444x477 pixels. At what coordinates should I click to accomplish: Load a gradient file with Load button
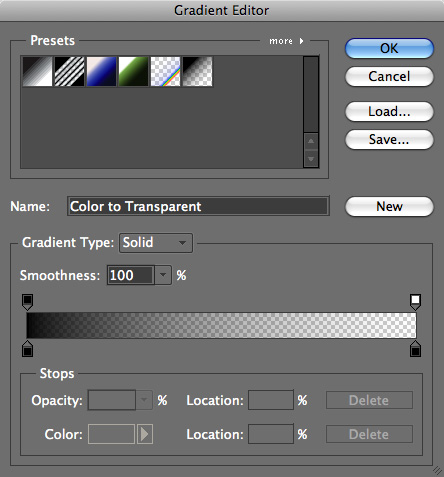coord(389,111)
